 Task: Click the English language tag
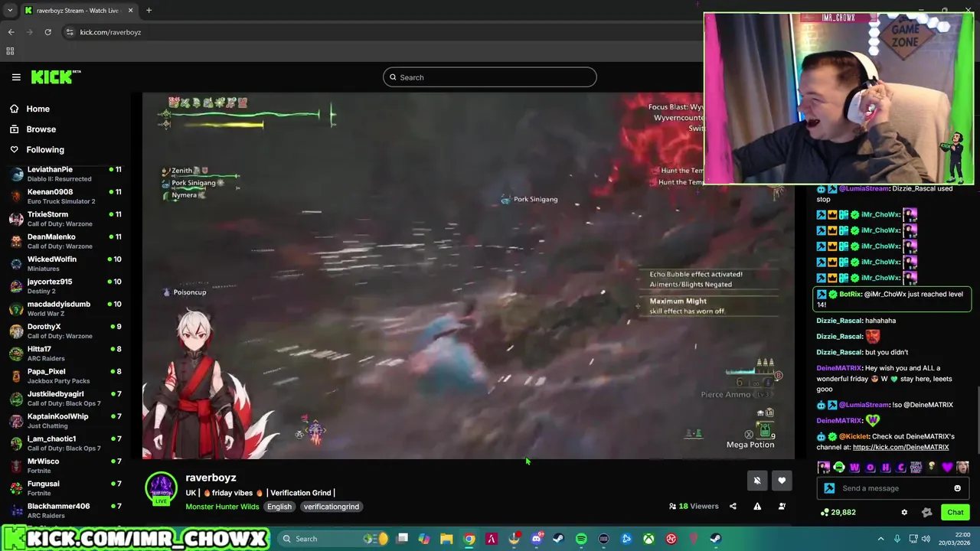279,507
